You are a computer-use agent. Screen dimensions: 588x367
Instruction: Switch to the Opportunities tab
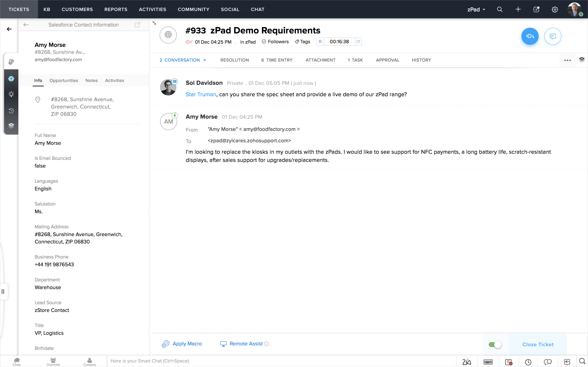64,80
